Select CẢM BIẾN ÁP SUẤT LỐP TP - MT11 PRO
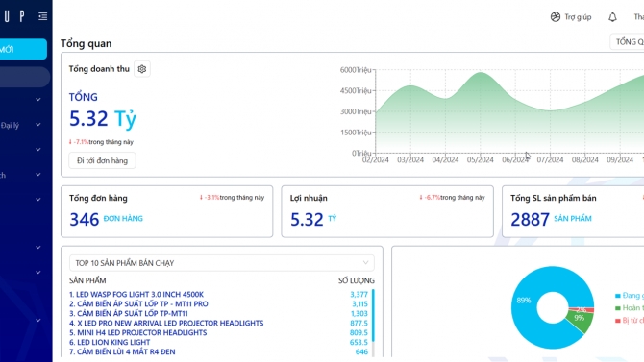Screen dimensions: 644x362 [138, 303]
